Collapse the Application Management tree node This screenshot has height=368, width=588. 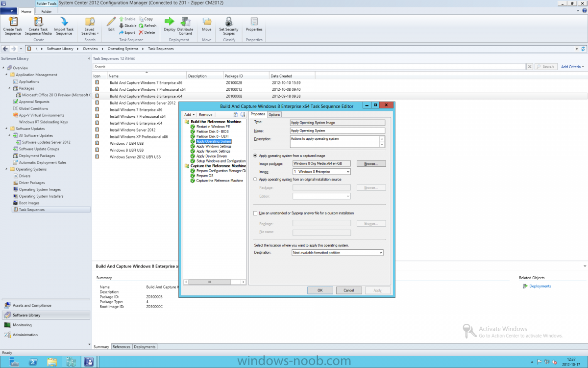[5, 75]
